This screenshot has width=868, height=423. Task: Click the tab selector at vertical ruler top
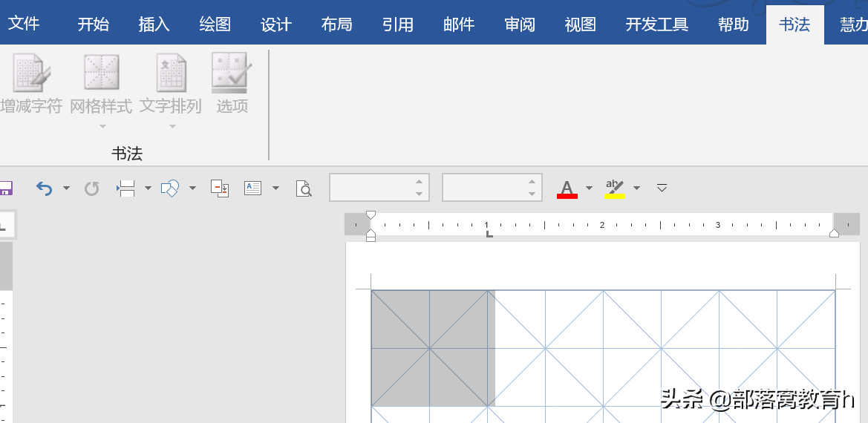click(7, 225)
